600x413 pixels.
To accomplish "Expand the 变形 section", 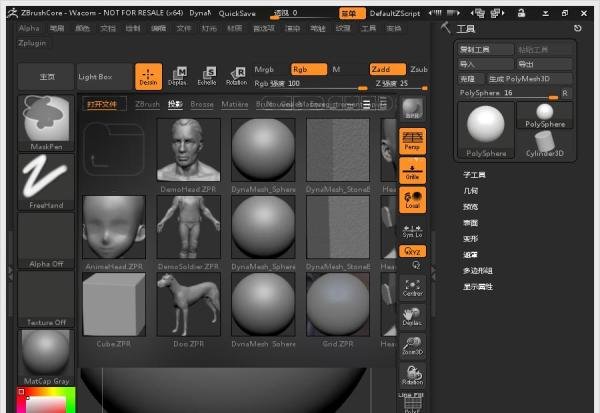I will pos(470,239).
